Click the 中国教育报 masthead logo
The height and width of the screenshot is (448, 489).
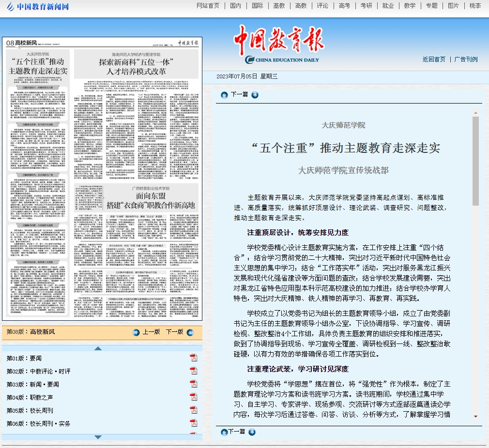279,44
